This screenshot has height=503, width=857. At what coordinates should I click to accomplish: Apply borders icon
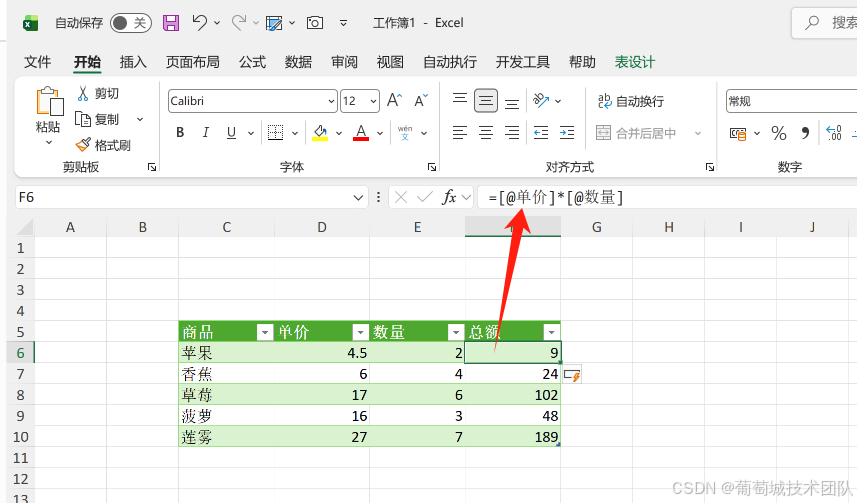coord(275,132)
